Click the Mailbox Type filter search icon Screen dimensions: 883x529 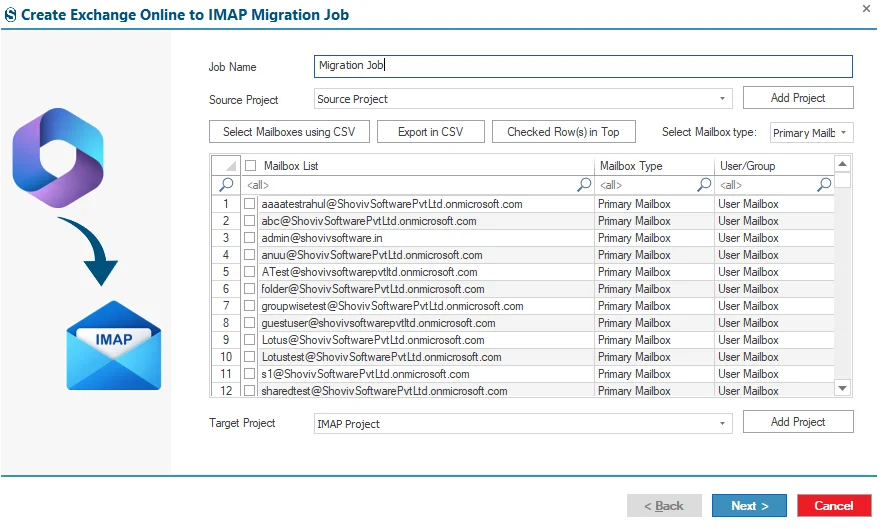click(704, 184)
